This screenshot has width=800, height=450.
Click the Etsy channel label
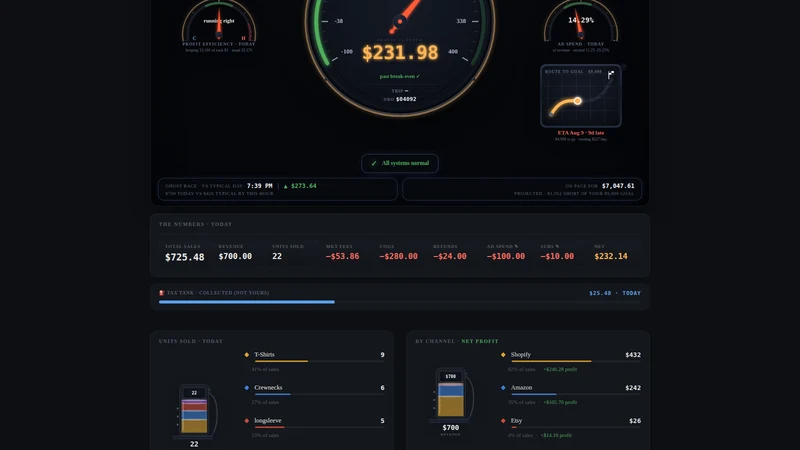pos(516,421)
